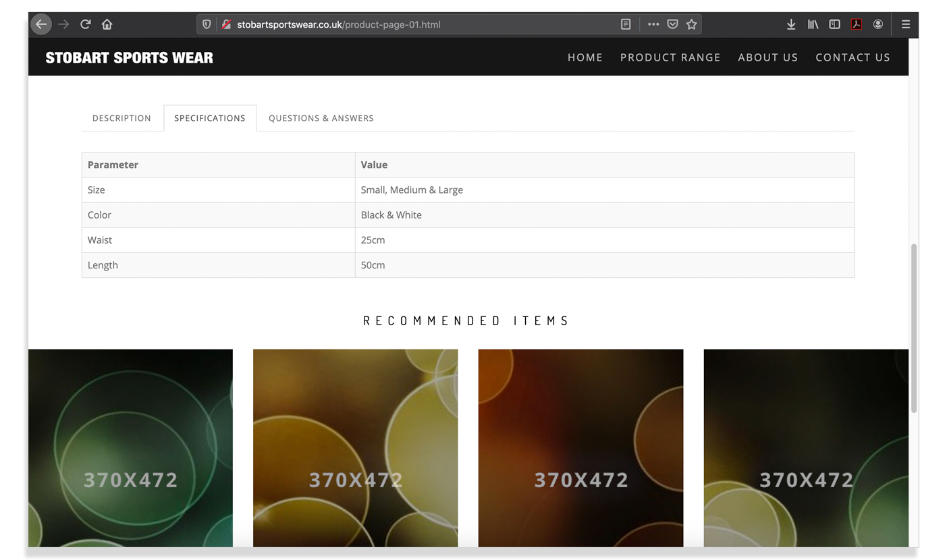
Task: Click the Recommended Items heading
Action: click(x=466, y=320)
